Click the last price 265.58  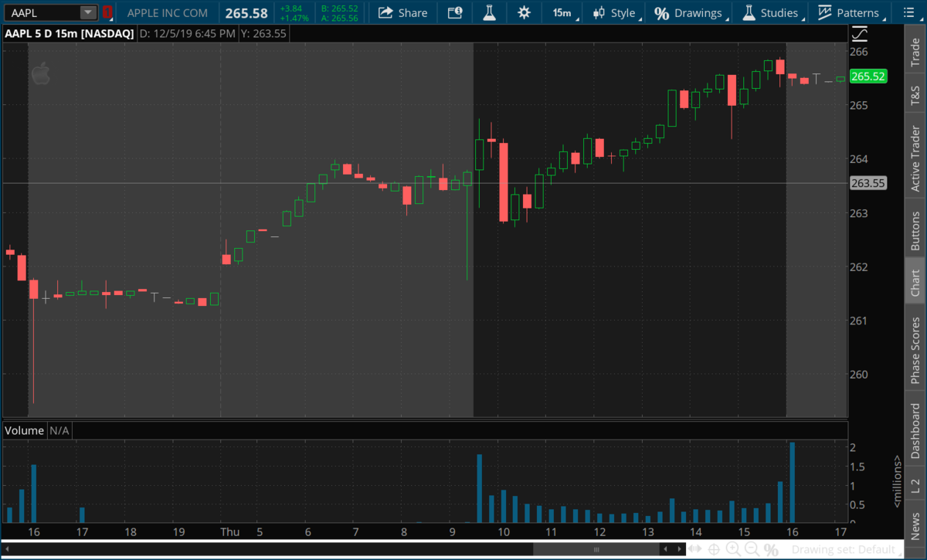246,13
